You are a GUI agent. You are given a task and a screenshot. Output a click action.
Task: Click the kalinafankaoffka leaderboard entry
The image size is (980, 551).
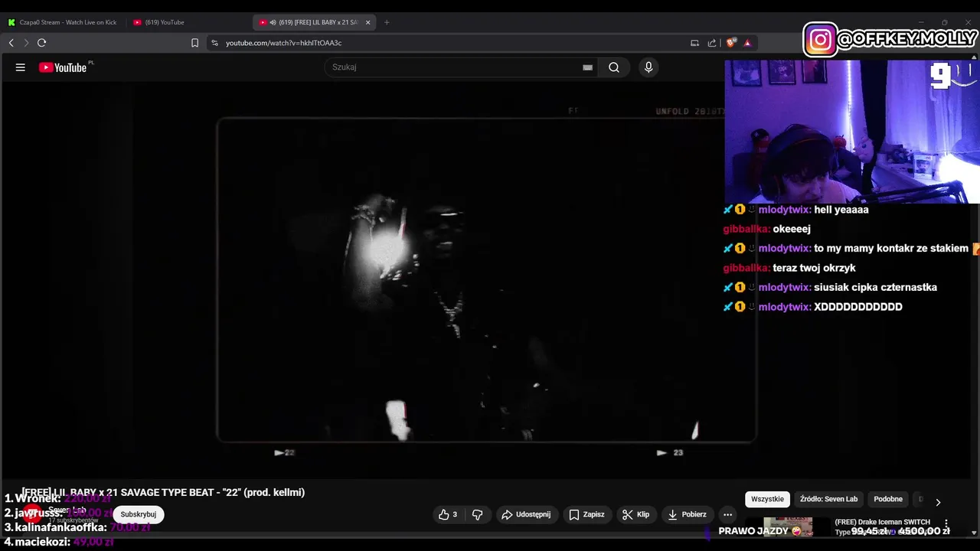(77, 527)
